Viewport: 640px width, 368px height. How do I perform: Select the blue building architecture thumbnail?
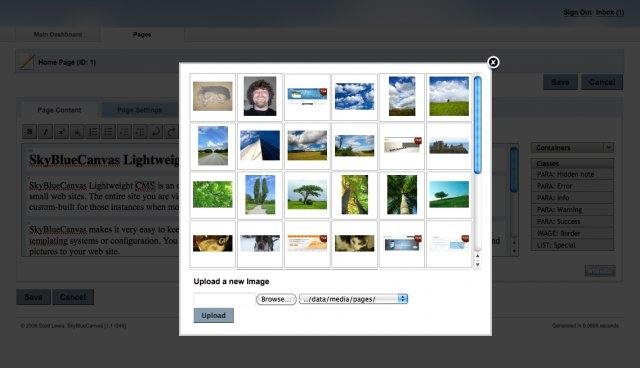tap(260, 146)
